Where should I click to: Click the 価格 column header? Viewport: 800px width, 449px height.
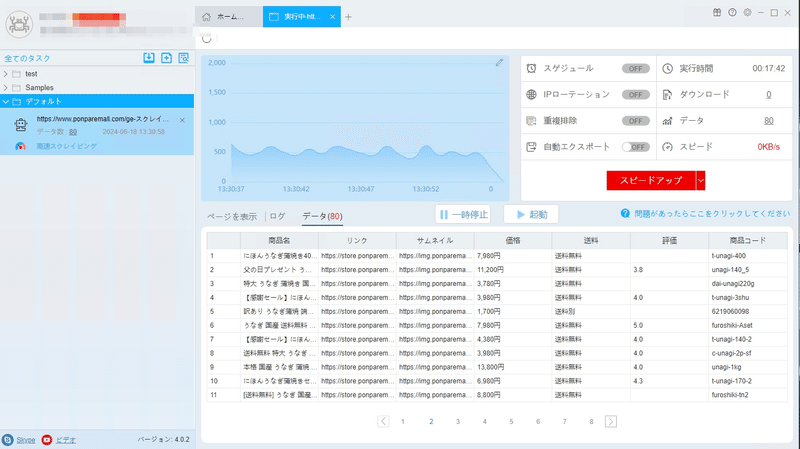click(513, 240)
